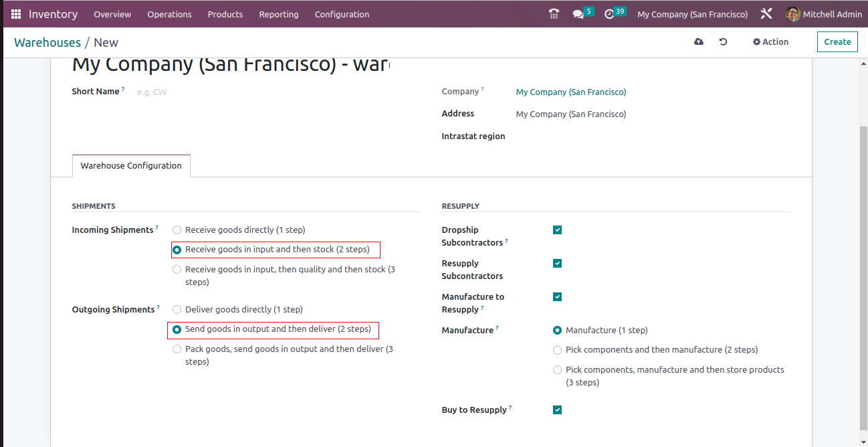Discard changes with the undo icon
The image size is (868, 447).
(x=723, y=41)
